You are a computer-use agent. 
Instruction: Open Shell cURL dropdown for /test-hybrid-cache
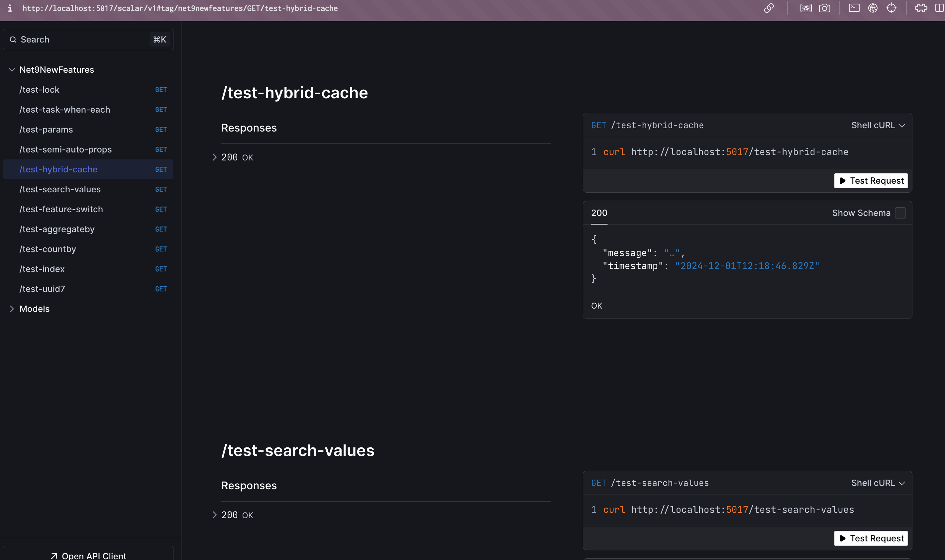tap(878, 125)
